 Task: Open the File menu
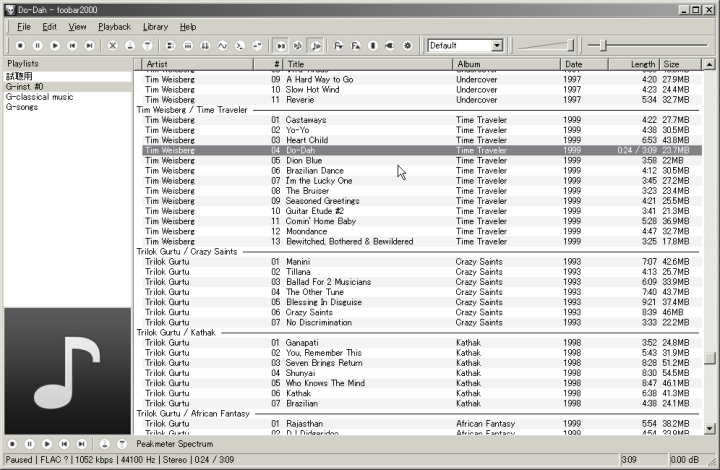24,27
